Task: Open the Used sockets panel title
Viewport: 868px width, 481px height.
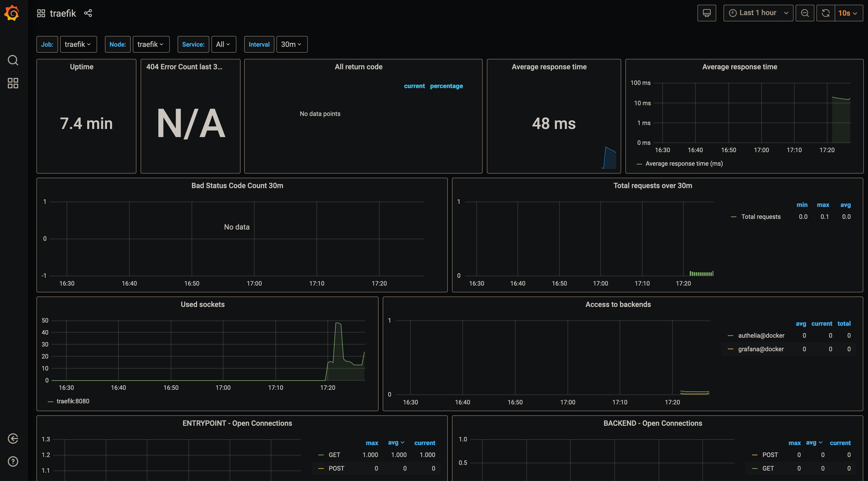Action: click(203, 304)
